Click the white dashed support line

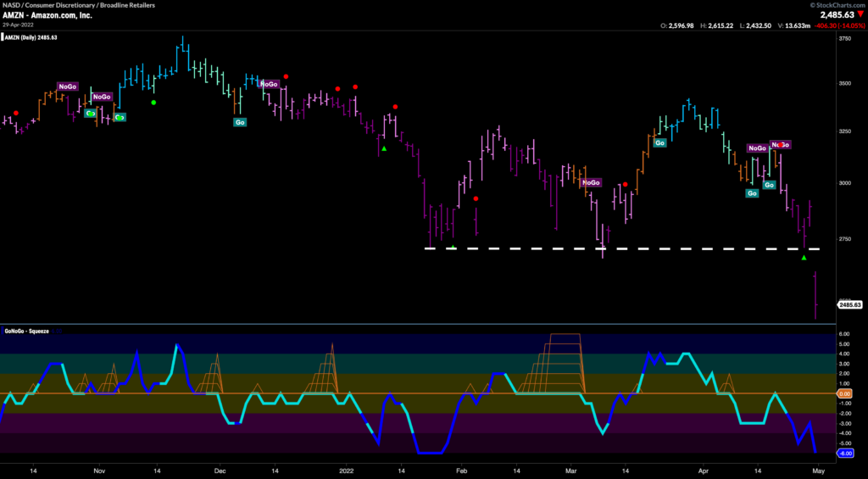621,248
